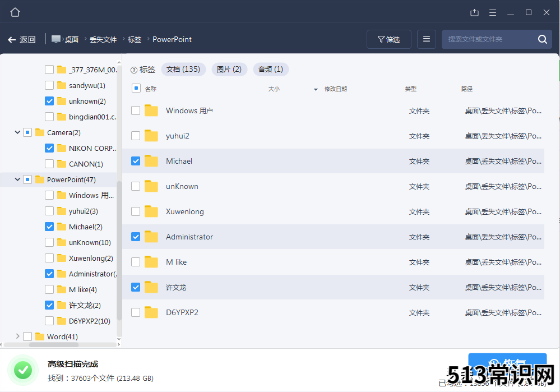Click the Administrator folder icon in list
Image resolution: width=560 pixels, height=392 pixels.
(x=151, y=237)
